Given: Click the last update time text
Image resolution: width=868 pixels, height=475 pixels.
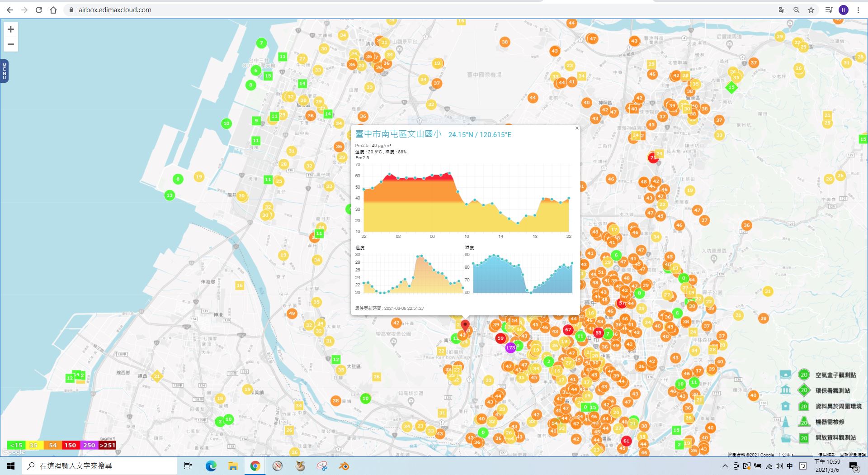Looking at the screenshot, I should point(390,309).
